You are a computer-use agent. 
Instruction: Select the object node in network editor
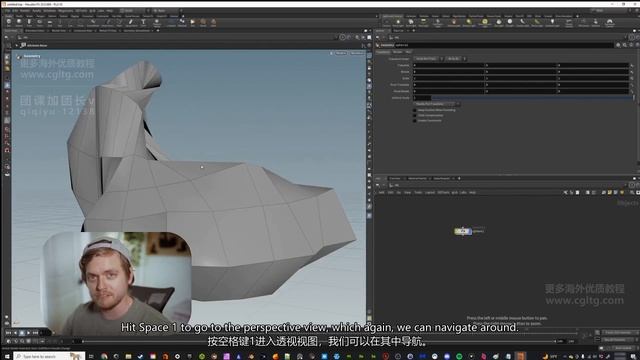[462, 231]
